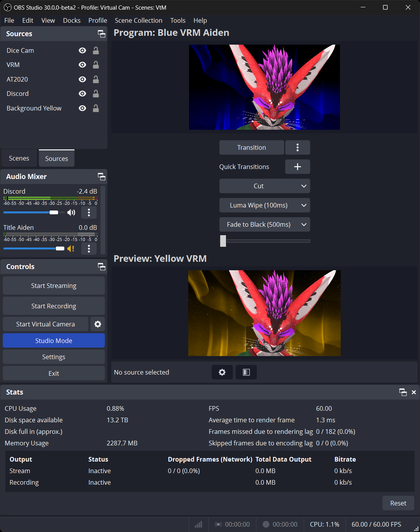This screenshot has width=420, height=532.
Task: Hide the VRM source with eye icon
Action: coord(82,65)
